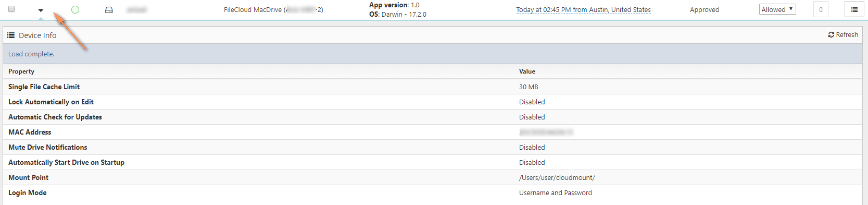Image resolution: width=868 pixels, height=205 pixels.
Task: Click the 0 count badge button
Action: 821,9
